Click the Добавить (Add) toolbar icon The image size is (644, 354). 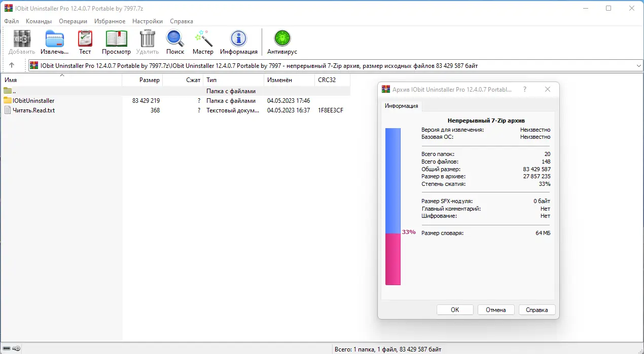point(22,38)
